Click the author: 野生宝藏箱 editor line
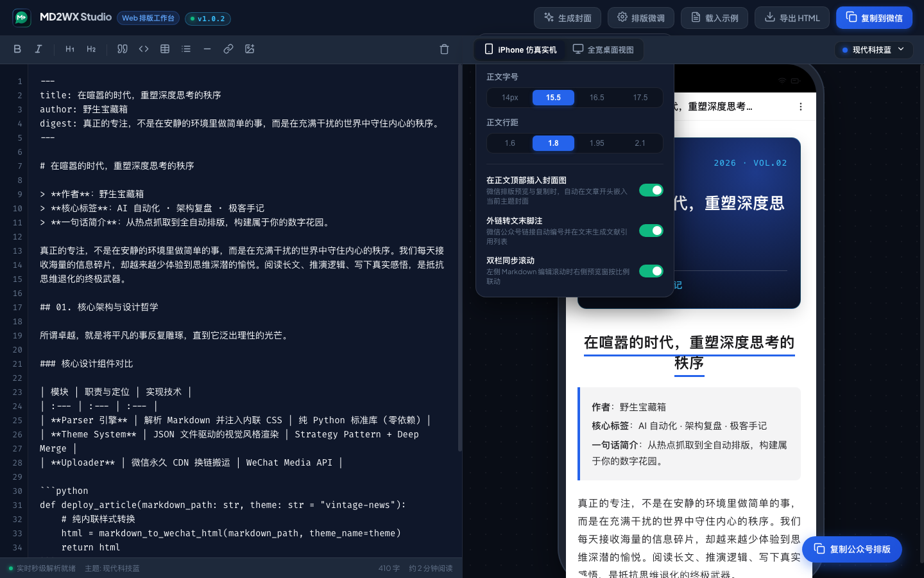Image resolution: width=924 pixels, height=578 pixels. click(x=83, y=109)
